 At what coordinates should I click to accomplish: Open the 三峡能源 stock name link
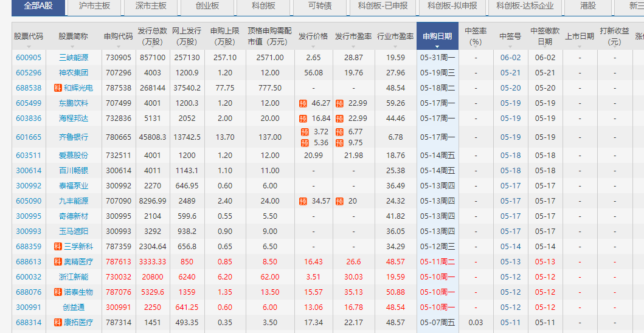74,58
